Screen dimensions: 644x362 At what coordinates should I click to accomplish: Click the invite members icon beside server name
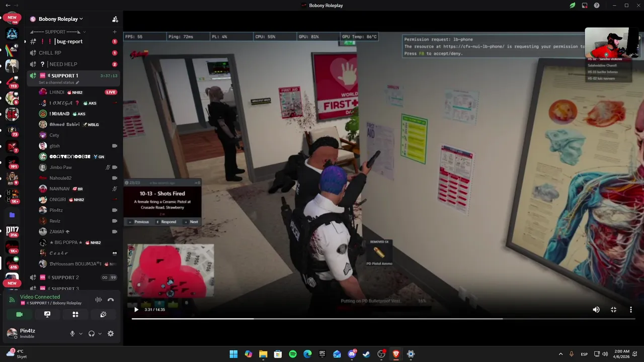point(115,19)
